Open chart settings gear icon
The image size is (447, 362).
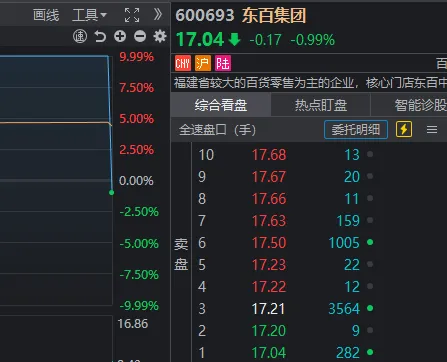[160, 36]
